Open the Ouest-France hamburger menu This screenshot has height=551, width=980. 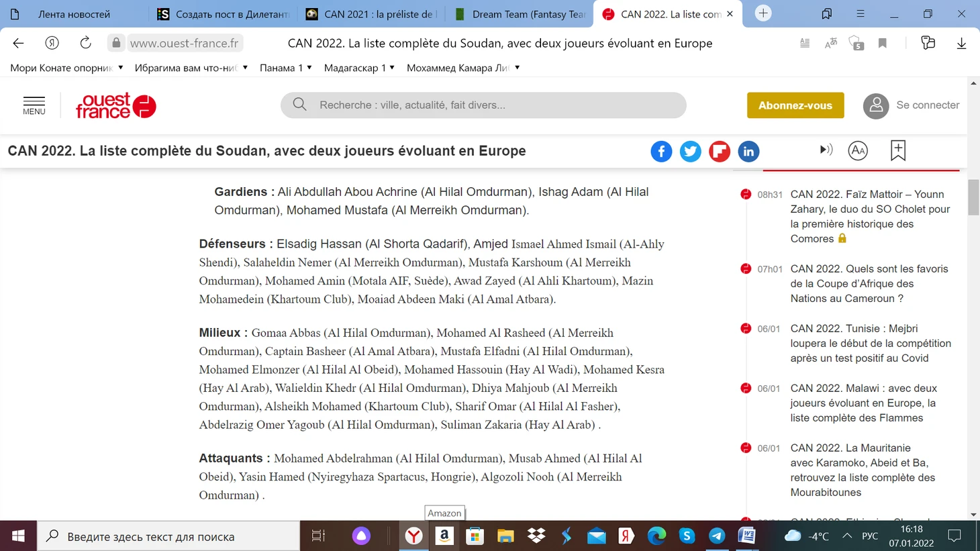[34, 105]
